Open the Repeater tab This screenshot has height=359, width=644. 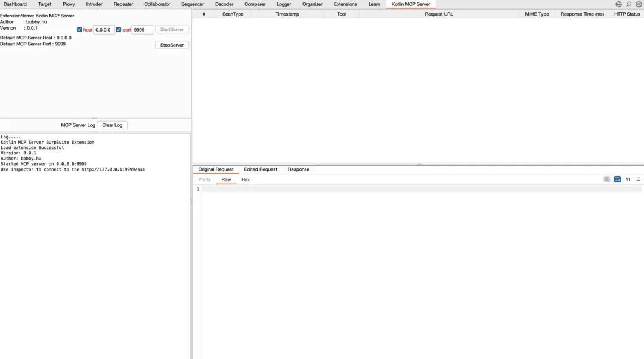coord(123,4)
